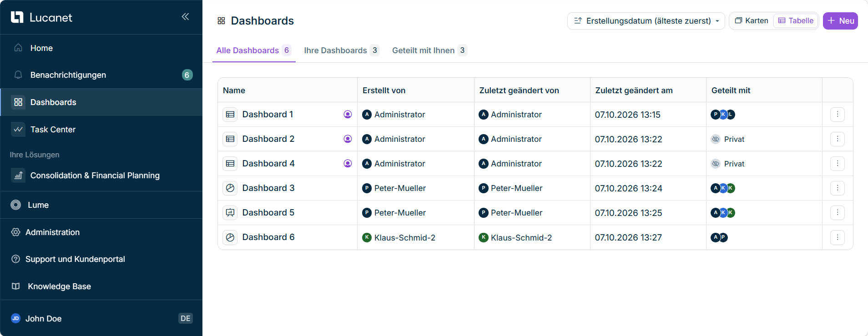This screenshot has width=868, height=336.
Task: Open Benachrichtigungen in the sidebar
Action: (x=101, y=75)
